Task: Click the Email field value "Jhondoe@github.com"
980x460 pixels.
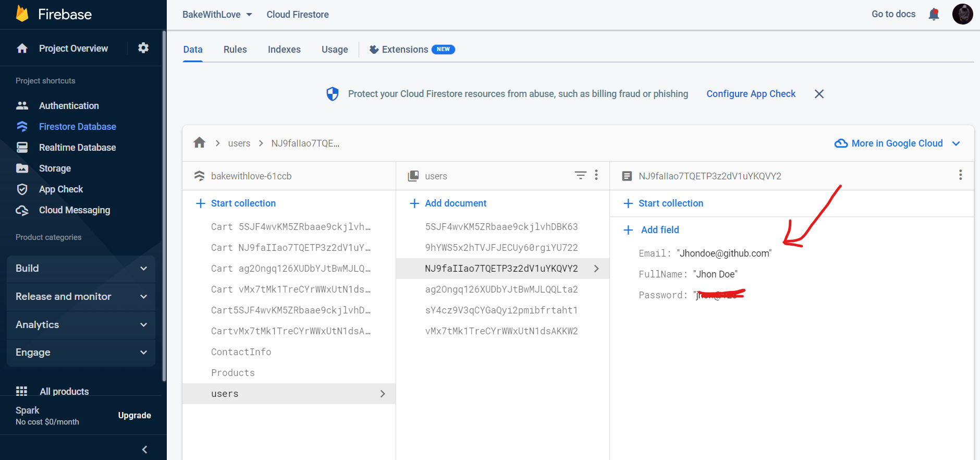Action: pyautogui.click(x=724, y=253)
